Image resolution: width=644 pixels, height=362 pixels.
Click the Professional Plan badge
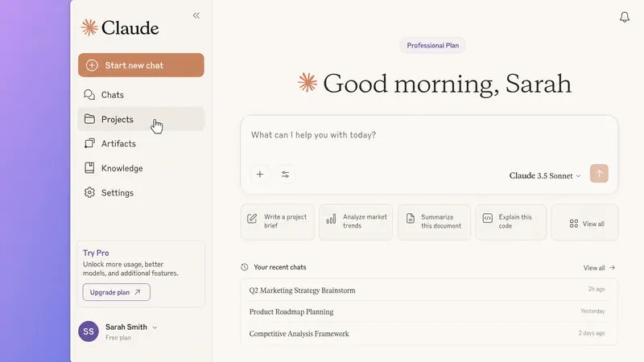tap(433, 46)
